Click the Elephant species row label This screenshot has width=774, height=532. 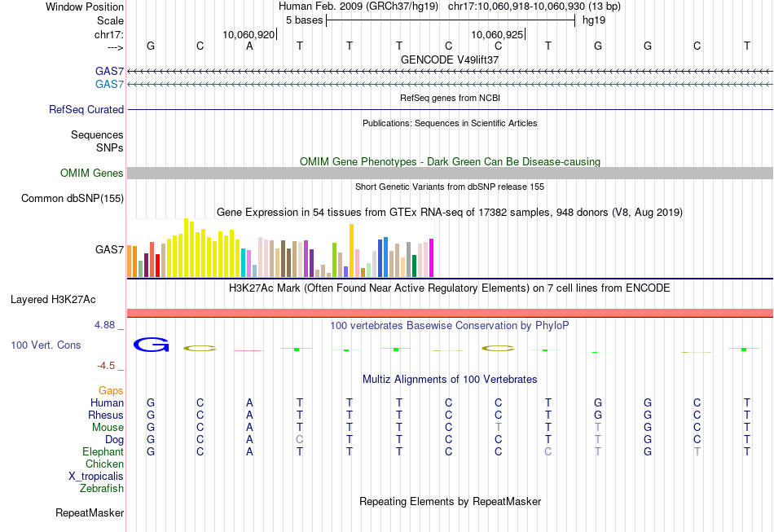tap(103, 451)
